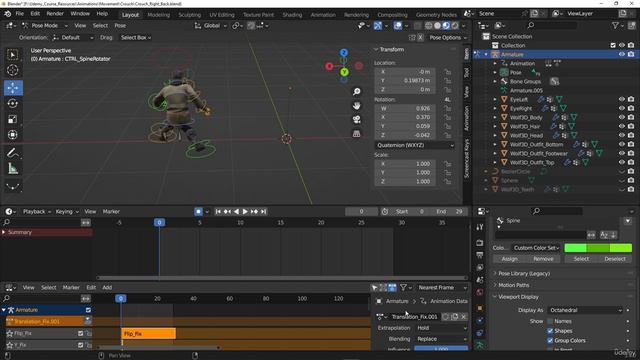Open the Pose Options popover

[x=448, y=38]
